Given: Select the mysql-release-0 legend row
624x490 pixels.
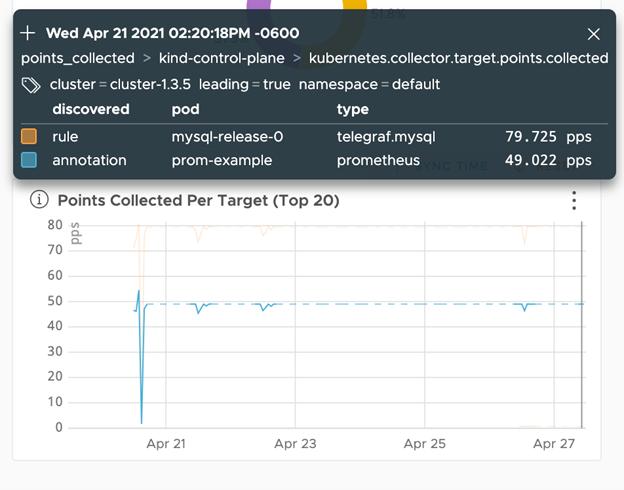Looking at the screenshot, I should click(314, 137).
